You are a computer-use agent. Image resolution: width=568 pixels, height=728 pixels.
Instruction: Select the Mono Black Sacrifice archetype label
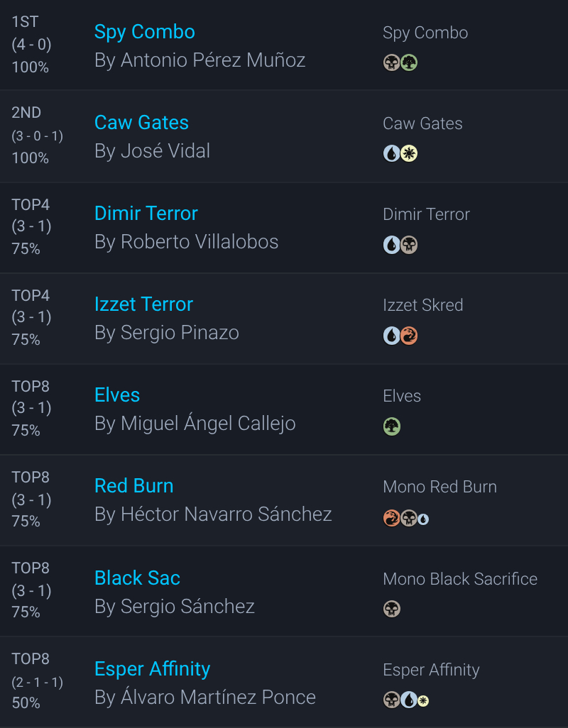459,579
